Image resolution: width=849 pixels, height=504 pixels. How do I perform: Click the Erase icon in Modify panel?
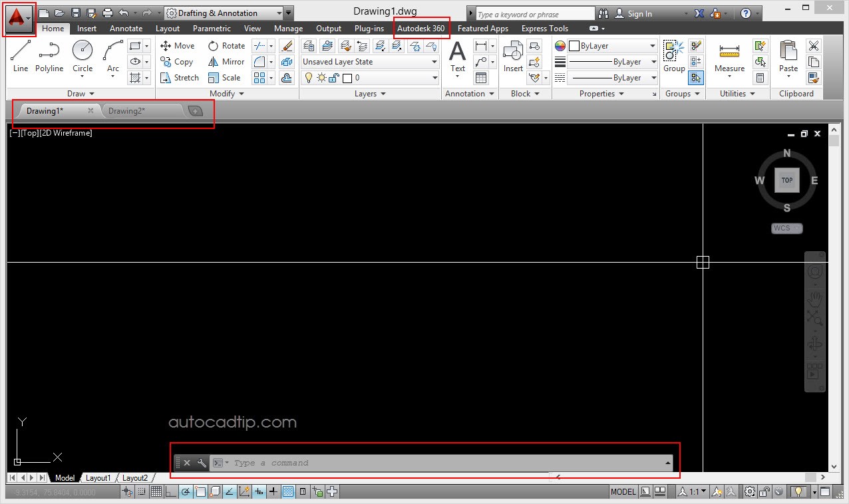[287, 46]
